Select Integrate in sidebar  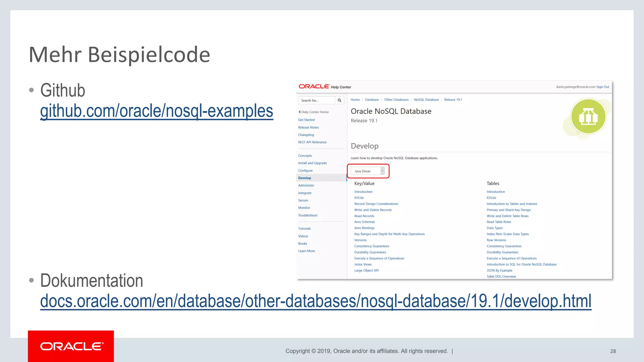305,193
